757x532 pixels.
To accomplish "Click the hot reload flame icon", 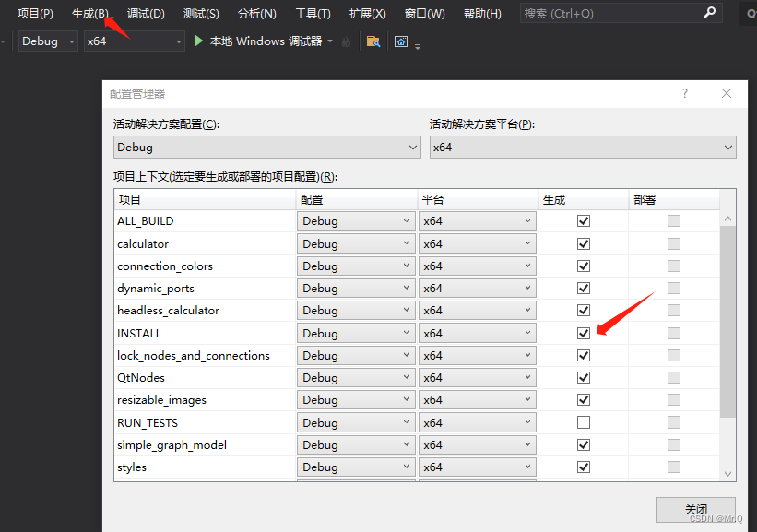I will (346, 42).
